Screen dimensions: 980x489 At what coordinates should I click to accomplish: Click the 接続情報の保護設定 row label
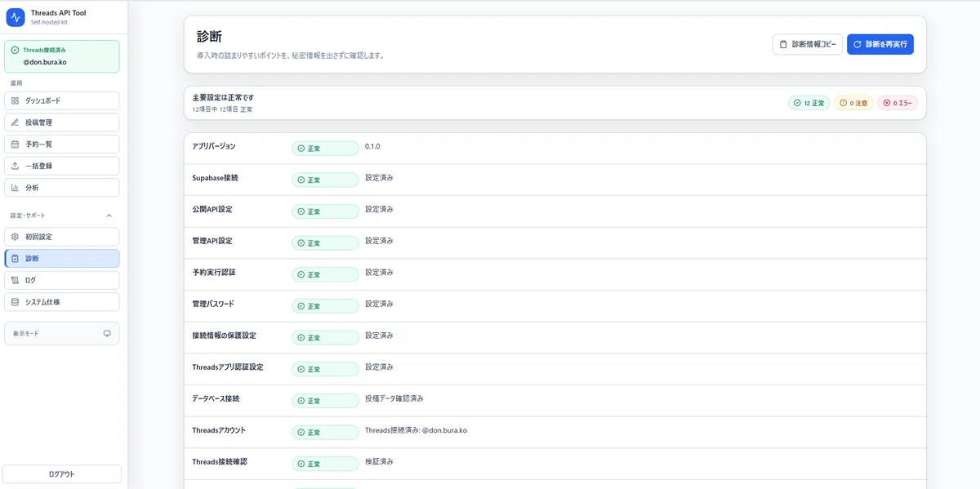coord(224,336)
